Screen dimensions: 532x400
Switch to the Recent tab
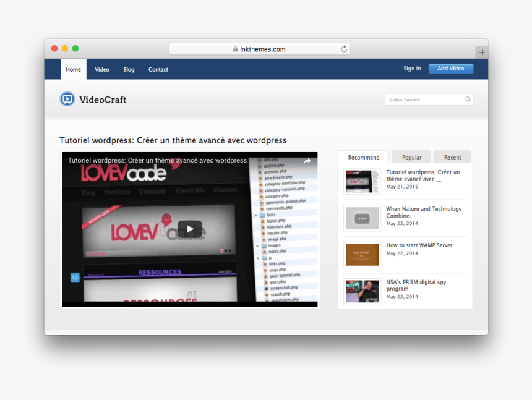coord(452,157)
